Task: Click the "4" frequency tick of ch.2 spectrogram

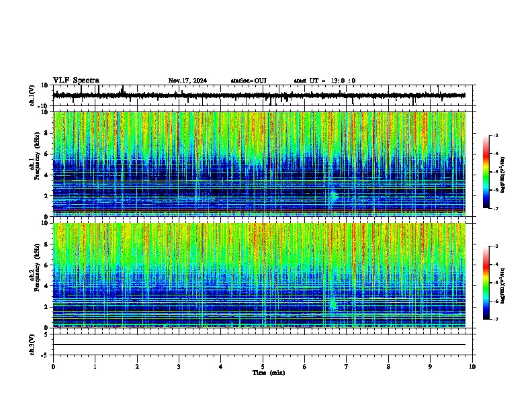Action: [46, 286]
